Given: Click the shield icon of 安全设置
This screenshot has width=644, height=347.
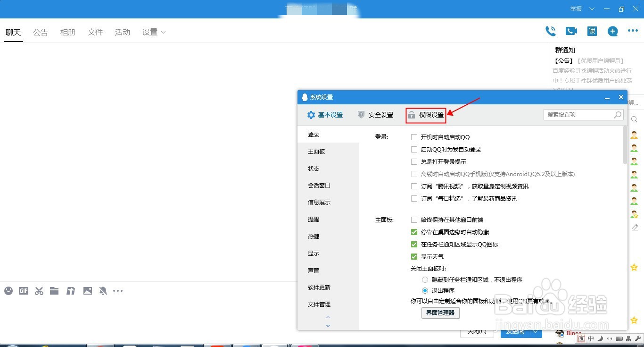Looking at the screenshot, I should tap(361, 115).
